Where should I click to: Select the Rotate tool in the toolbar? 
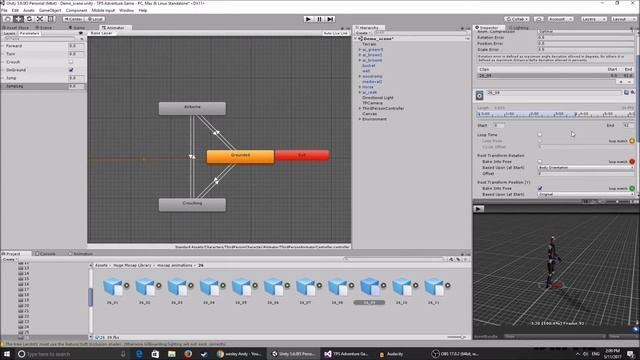(29, 19)
